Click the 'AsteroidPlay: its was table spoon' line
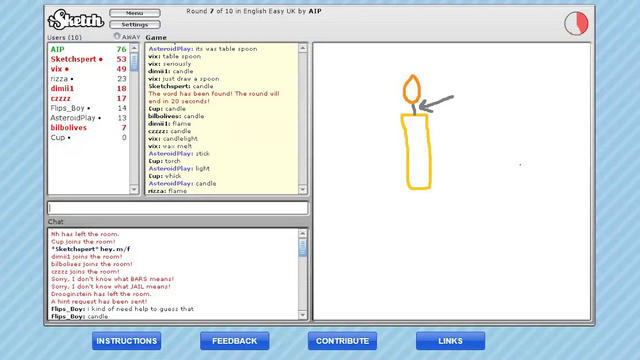640x360 pixels. pyautogui.click(x=203, y=49)
